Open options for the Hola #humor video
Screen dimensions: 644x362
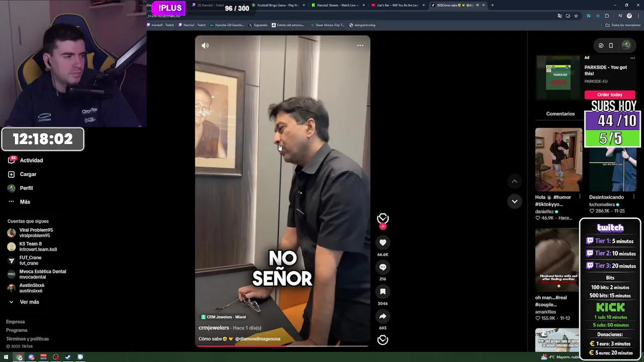(x=580, y=197)
